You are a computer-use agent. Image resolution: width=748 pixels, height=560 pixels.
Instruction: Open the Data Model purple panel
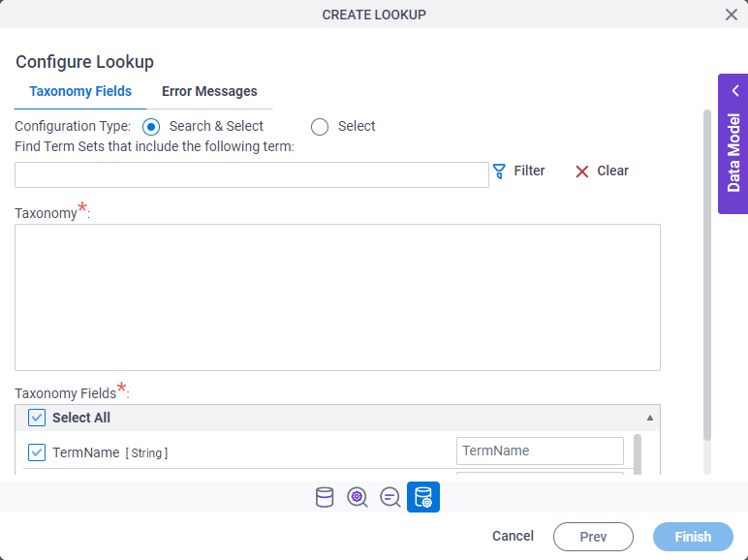733,143
